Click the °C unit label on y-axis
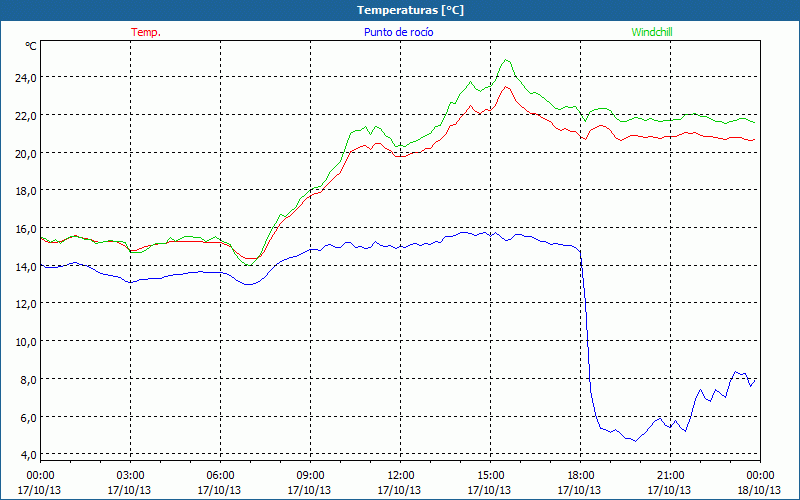Image resolution: width=800 pixels, height=500 pixels. pyautogui.click(x=31, y=46)
